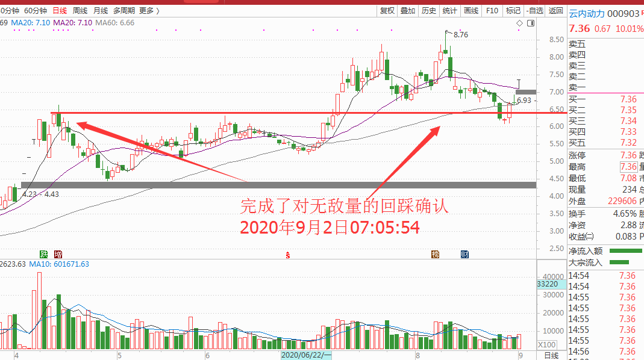Image resolution: width=644 pixels, height=360 pixels.
Task: Click the 2020/06/22 date label
Action: coord(307,355)
